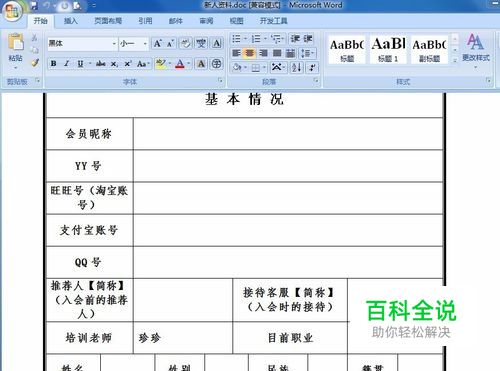Apply the 标题 style
The height and width of the screenshot is (371, 500).
point(347,49)
